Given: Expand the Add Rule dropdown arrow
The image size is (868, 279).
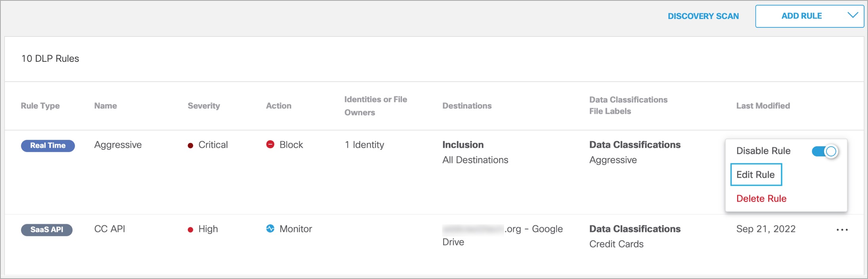Looking at the screenshot, I should click(853, 15).
